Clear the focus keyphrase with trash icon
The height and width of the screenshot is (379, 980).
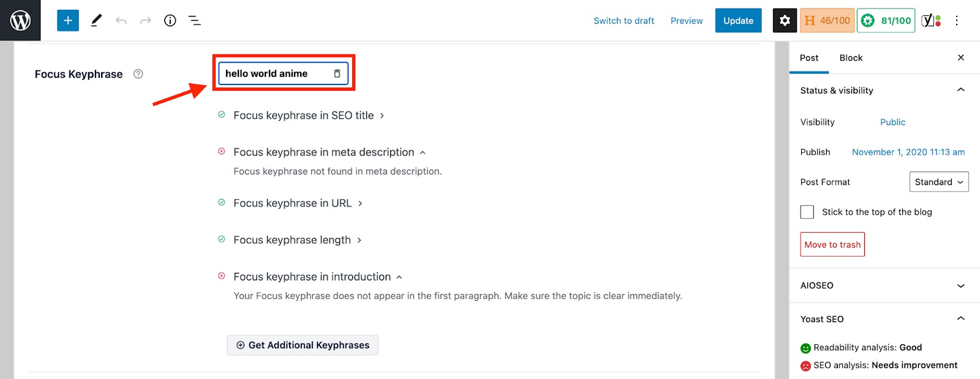(337, 73)
